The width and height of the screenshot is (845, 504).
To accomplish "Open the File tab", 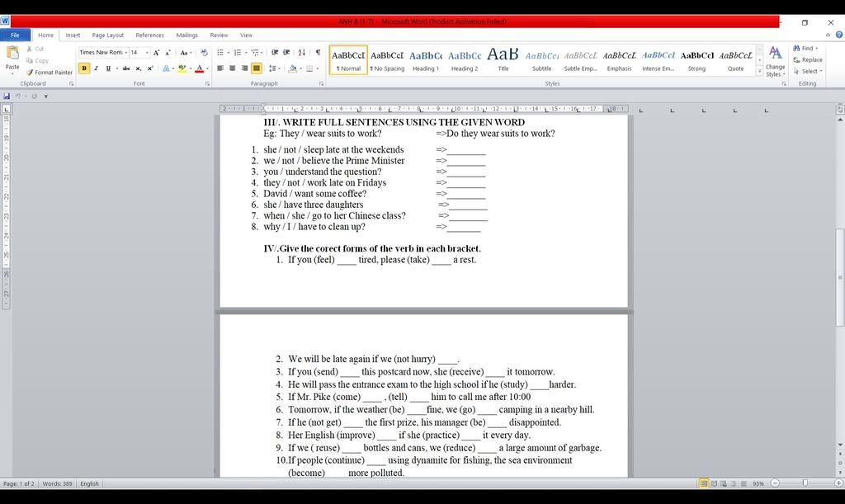I will click(x=15, y=35).
